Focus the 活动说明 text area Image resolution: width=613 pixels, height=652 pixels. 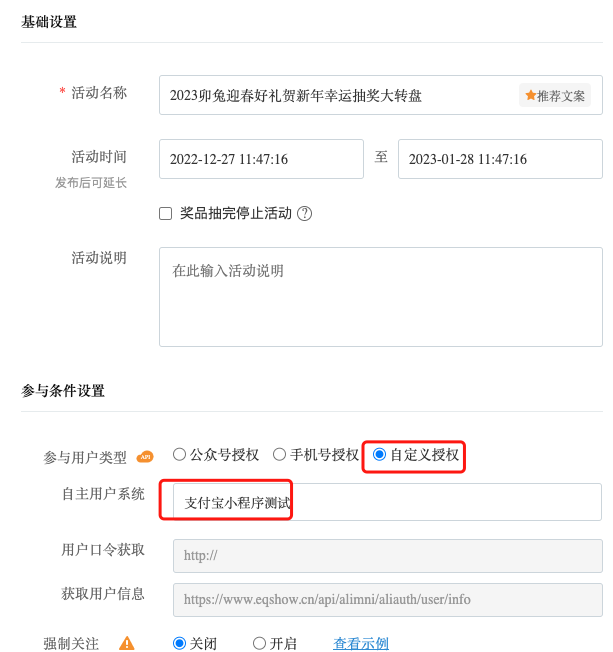[380, 297]
